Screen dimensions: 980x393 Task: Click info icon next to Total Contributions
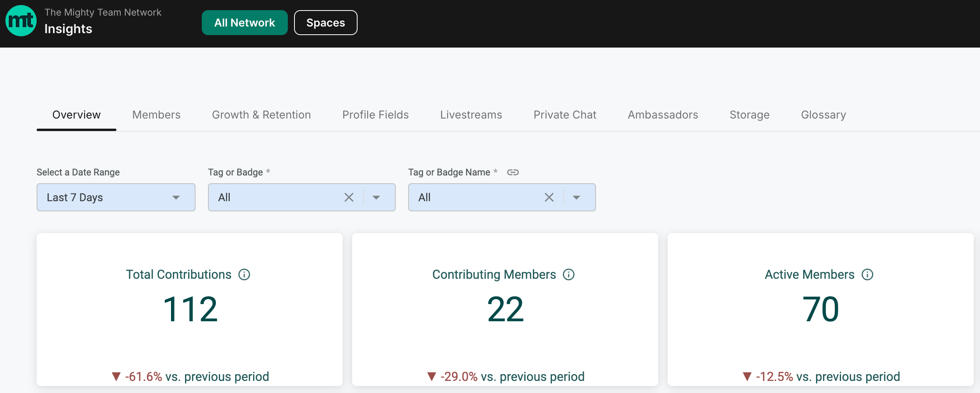pos(244,274)
